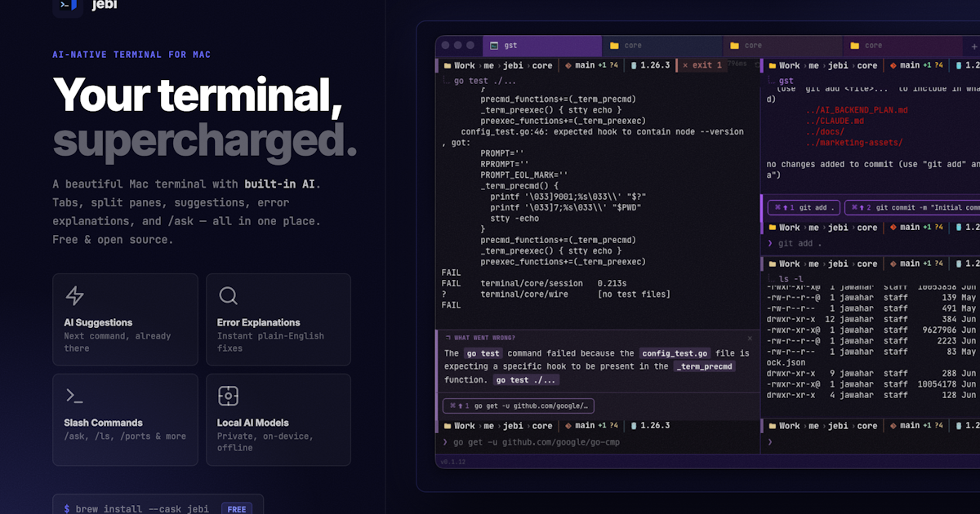Click the config_test.go:46 error line
Viewport: 980px width, 514px height.
click(x=602, y=131)
